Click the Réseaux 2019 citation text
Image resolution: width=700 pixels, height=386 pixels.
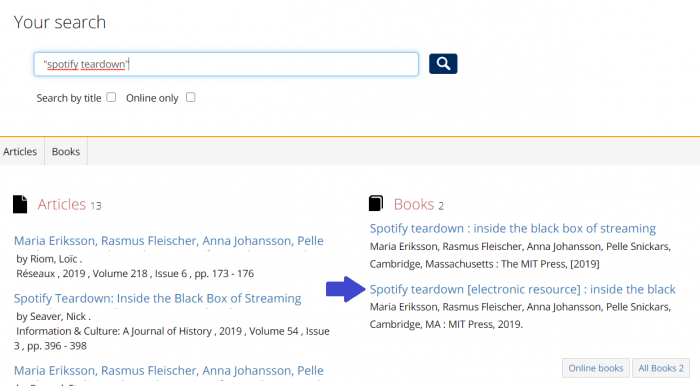[x=135, y=274]
